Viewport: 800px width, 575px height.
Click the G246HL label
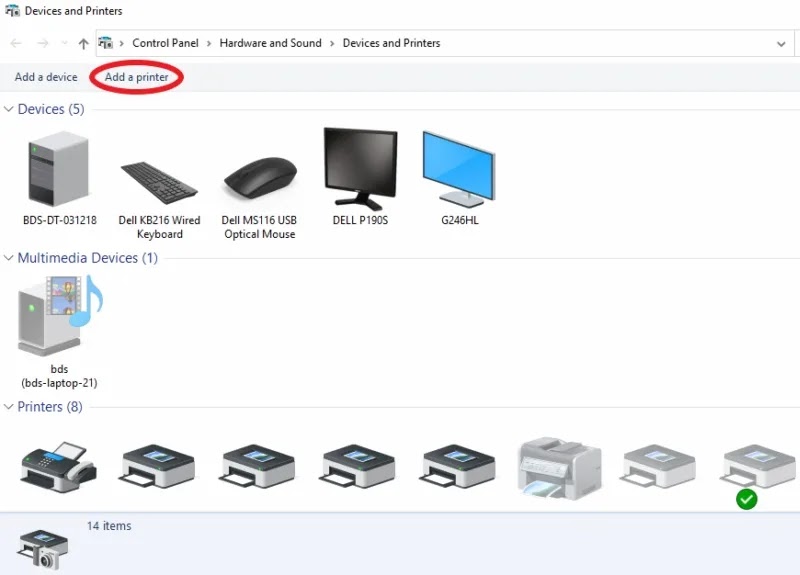(x=460, y=220)
